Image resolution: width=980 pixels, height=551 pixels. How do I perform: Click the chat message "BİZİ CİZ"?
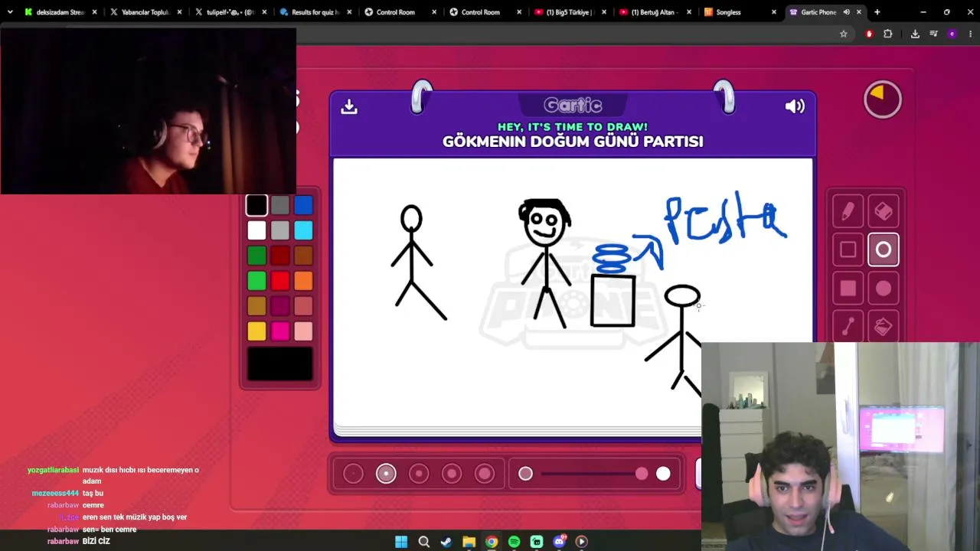point(96,541)
